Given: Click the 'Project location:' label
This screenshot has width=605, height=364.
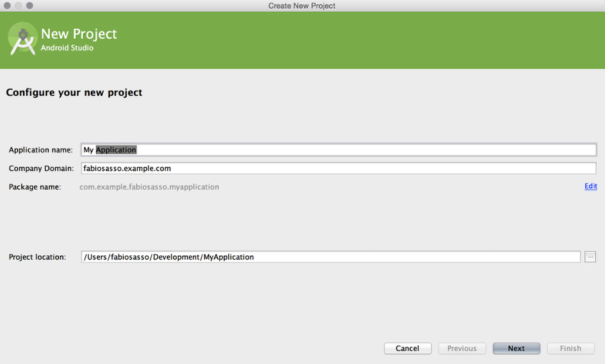Looking at the screenshot, I should click(x=38, y=257).
